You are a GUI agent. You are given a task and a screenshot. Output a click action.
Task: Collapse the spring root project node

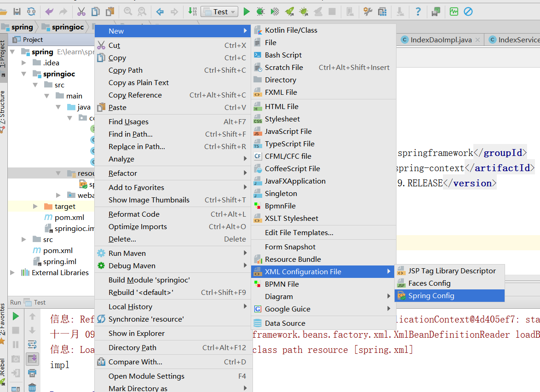13,52
